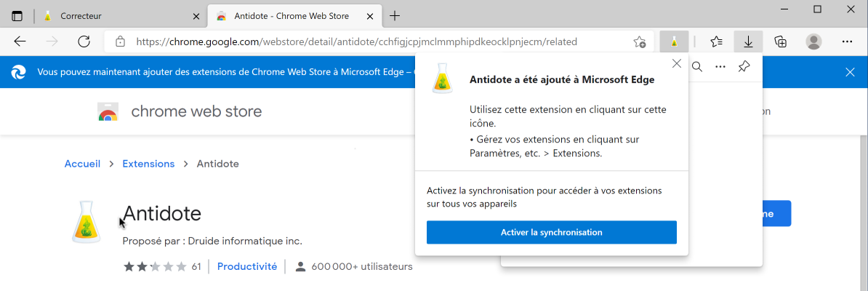This screenshot has height=291, width=868.
Task: Pin the downloads panel
Action: pyautogui.click(x=744, y=67)
